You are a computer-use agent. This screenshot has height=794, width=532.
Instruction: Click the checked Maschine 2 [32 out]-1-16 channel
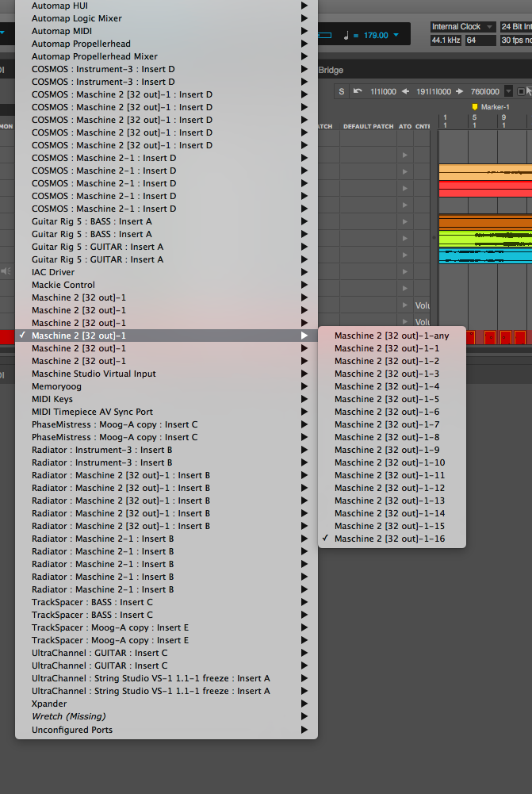[x=392, y=539]
